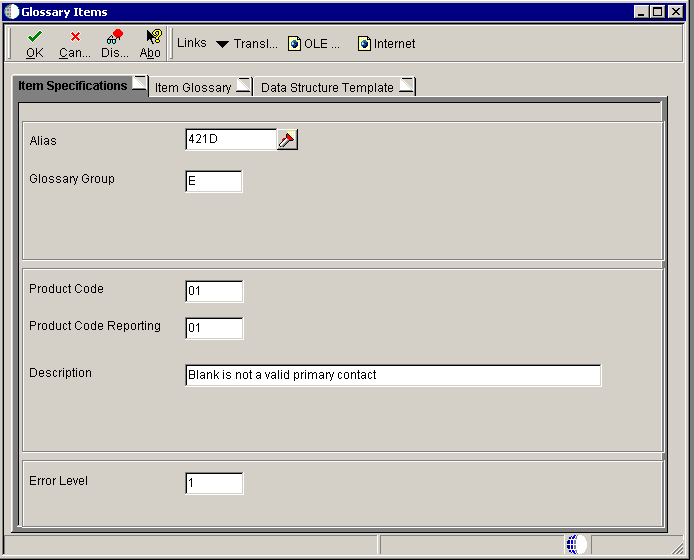Screen dimensions: 694x560
Task: Click the Alias input field
Action: pos(231,139)
